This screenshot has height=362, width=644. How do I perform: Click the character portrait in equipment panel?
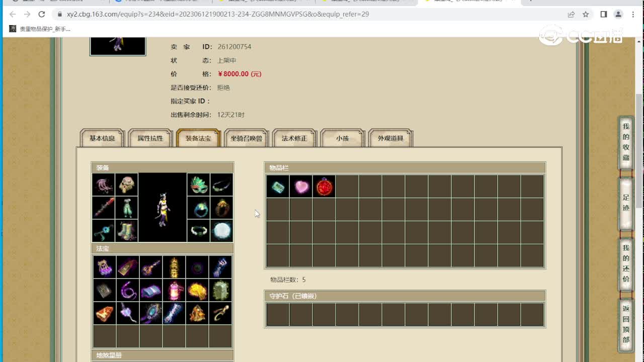coord(163,208)
